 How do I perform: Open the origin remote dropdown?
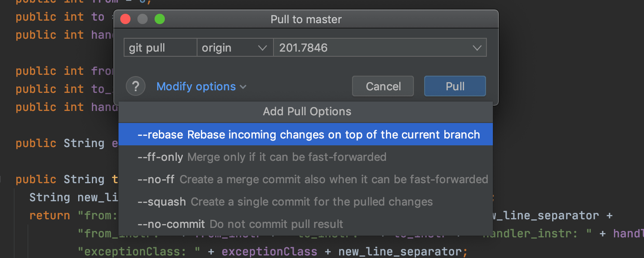point(234,48)
